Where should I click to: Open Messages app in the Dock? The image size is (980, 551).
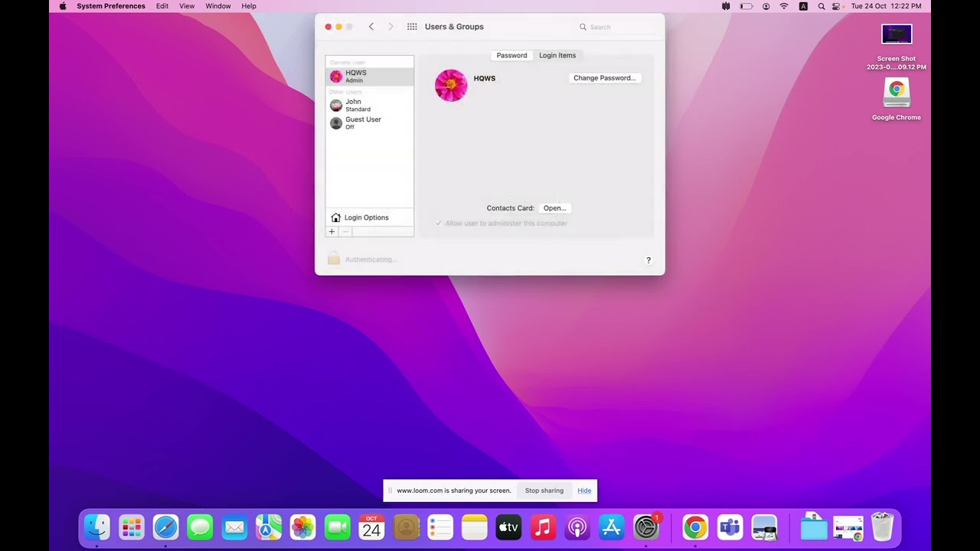pos(200,527)
